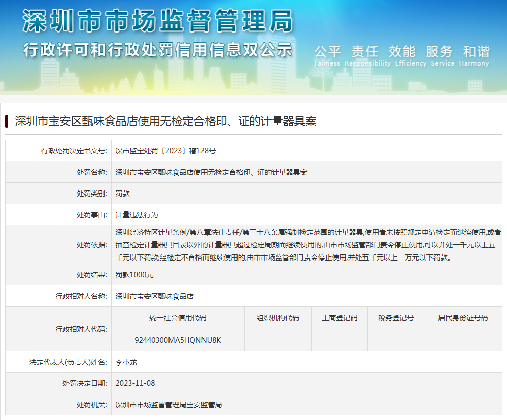Select the decision date 2023-11-08
Viewport: 507px width, 420px height.
click(x=135, y=383)
